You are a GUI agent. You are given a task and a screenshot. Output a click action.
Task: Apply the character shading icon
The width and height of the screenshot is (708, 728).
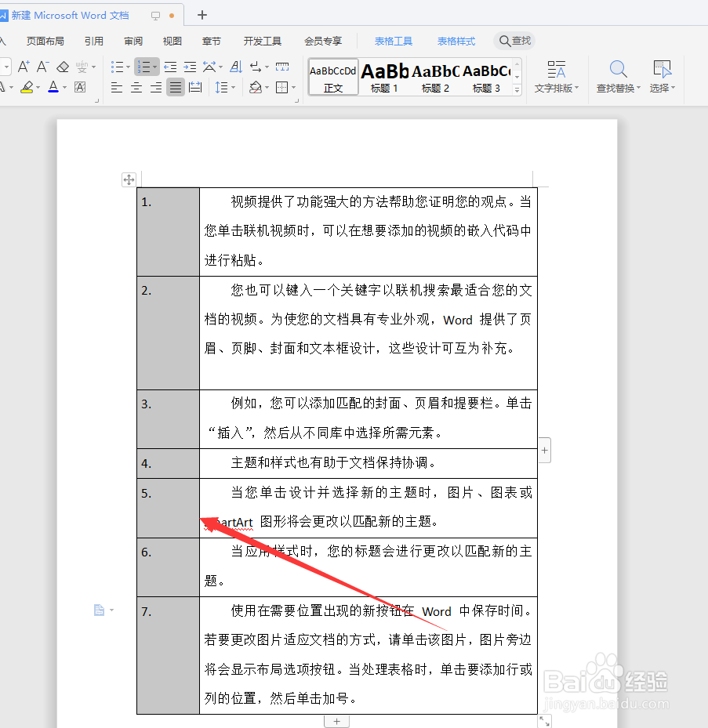81,87
